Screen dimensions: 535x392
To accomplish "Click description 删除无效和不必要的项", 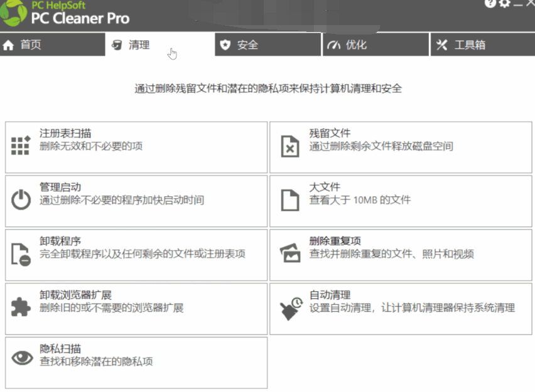I will click(91, 146).
